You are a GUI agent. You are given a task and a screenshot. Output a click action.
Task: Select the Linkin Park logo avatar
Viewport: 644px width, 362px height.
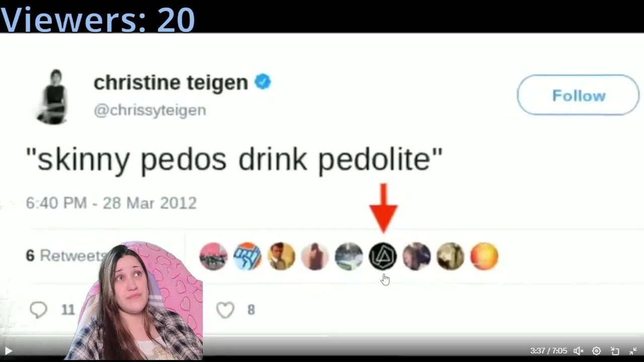tap(383, 256)
